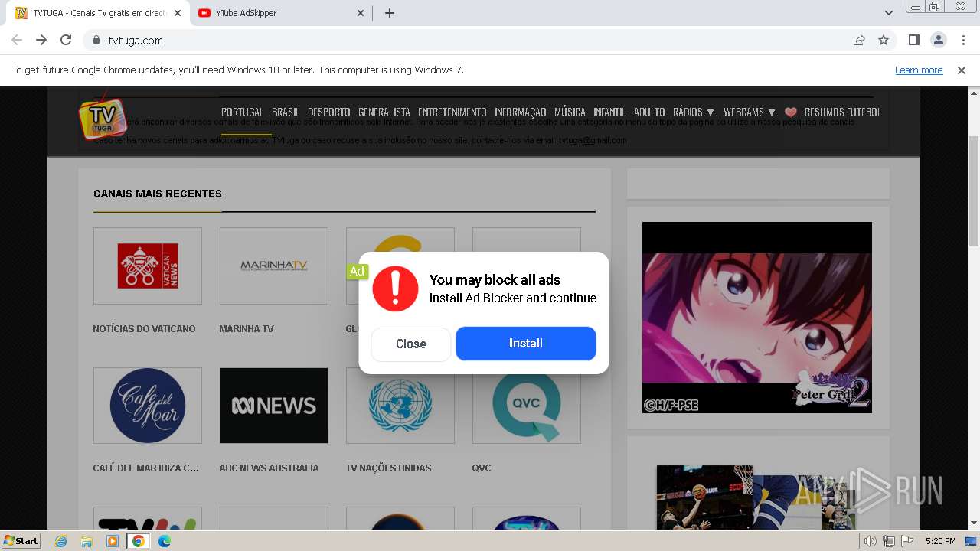Viewport: 980px width, 551px height.
Task: Click the red exclamation warning icon
Action: [395, 289]
